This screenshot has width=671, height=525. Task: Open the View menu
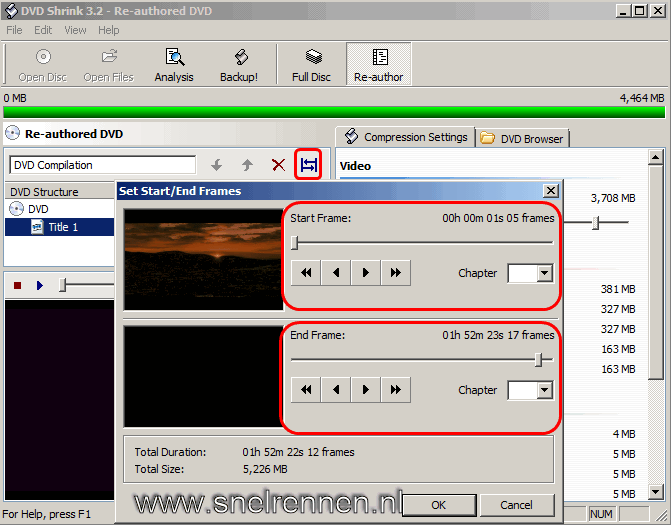pos(75,30)
